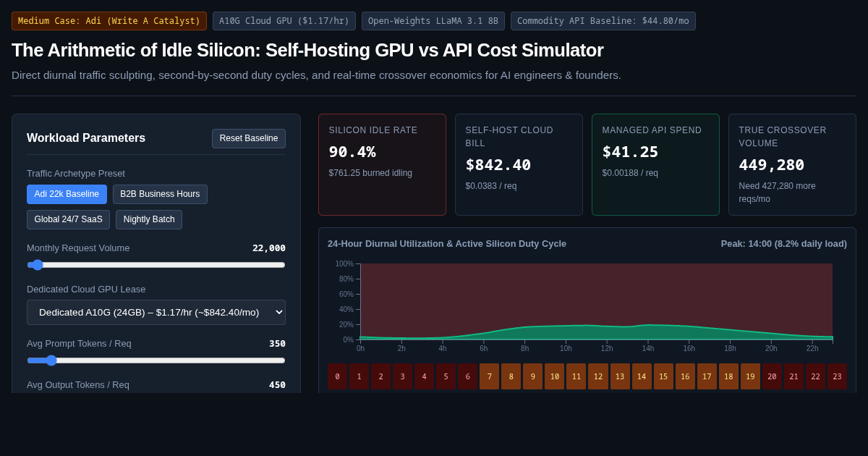Toggle hour 13 duty cycle cell
This screenshot has height=456, width=868.
click(620, 376)
